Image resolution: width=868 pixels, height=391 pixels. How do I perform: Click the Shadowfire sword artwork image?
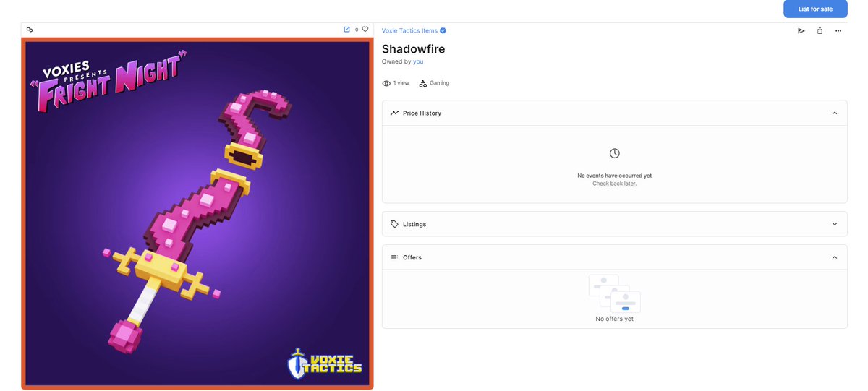(197, 213)
